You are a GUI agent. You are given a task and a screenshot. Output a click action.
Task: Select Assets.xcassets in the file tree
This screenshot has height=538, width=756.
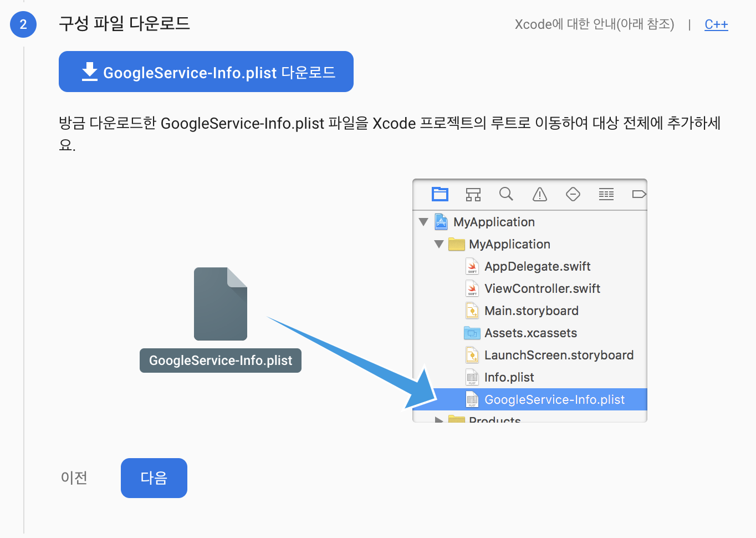coord(530,333)
